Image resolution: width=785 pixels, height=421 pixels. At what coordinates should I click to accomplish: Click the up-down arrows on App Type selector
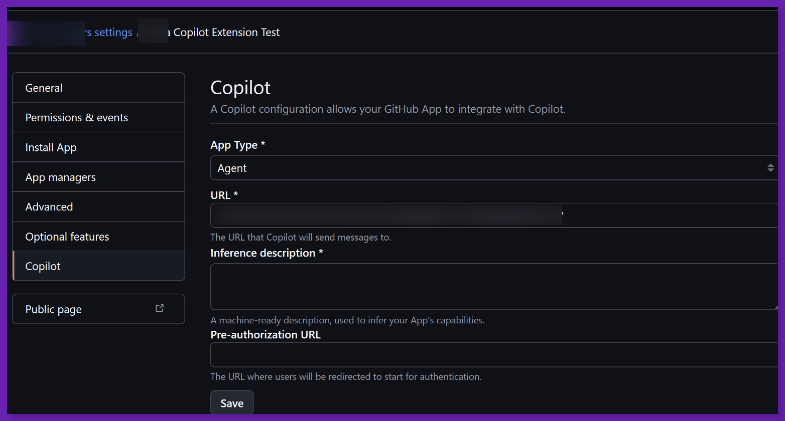[770, 168]
